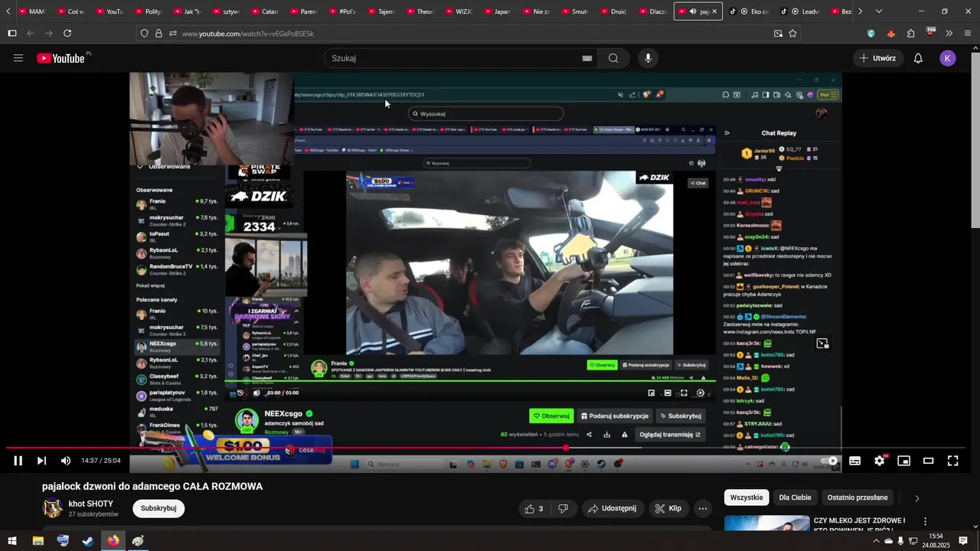Bookmark this page with star
The height and width of the screenshot is (551, 980).
pyautogui.click(x=792, y=34)
